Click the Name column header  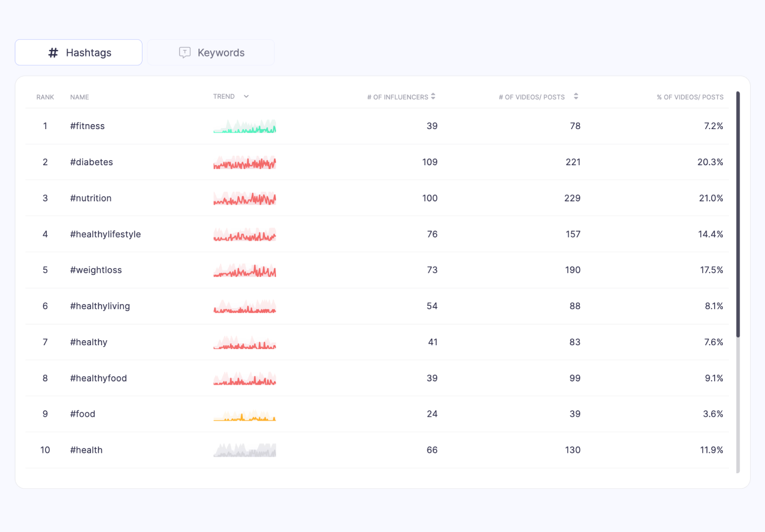coord(79,97)
